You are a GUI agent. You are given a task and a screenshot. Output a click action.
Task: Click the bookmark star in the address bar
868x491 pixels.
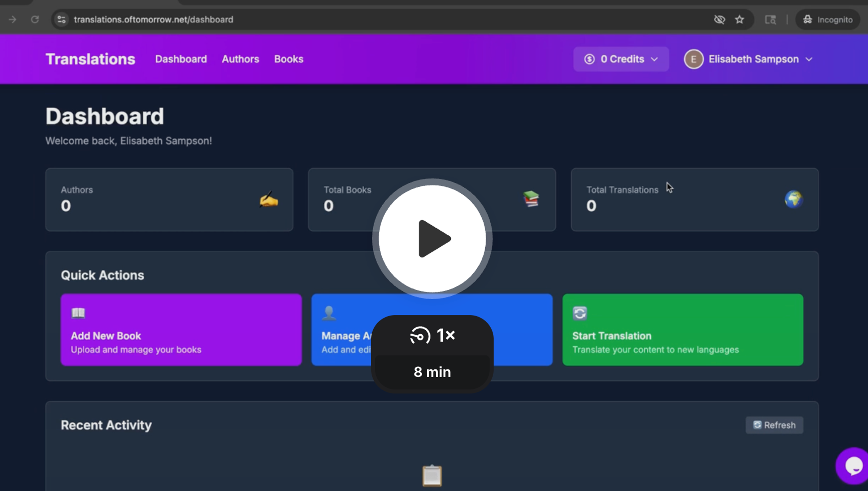[739, 20]
